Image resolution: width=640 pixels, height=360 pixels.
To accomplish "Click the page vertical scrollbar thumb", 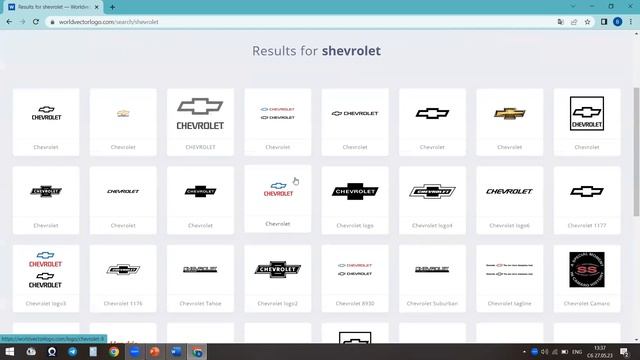I will point(636,152).
